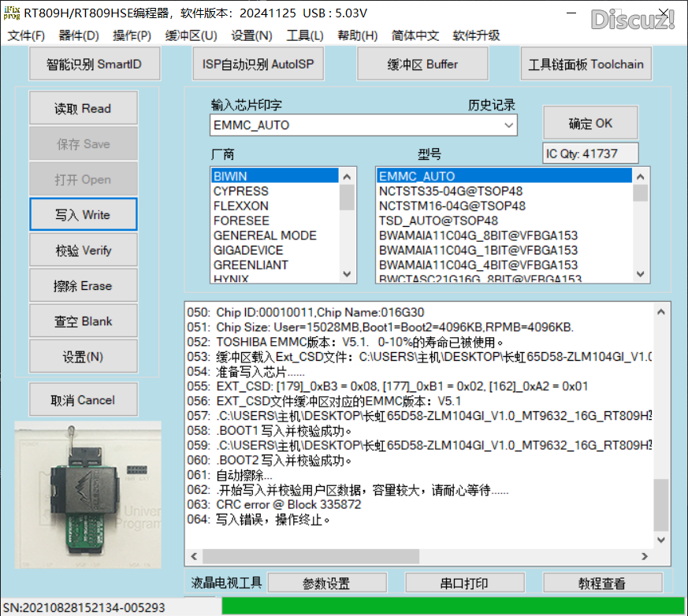Select CYPRESS in the manufacturer list

click(240, 191)
